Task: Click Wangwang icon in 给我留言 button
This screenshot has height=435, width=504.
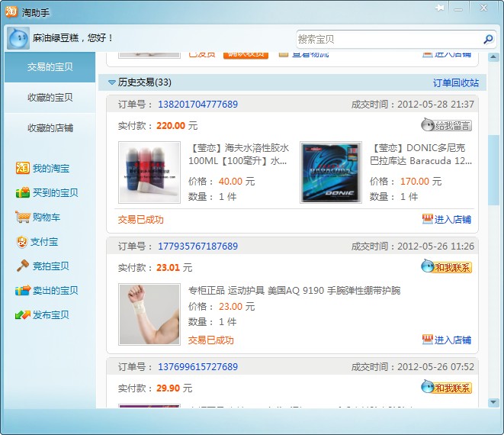Action: coord(428,125)
